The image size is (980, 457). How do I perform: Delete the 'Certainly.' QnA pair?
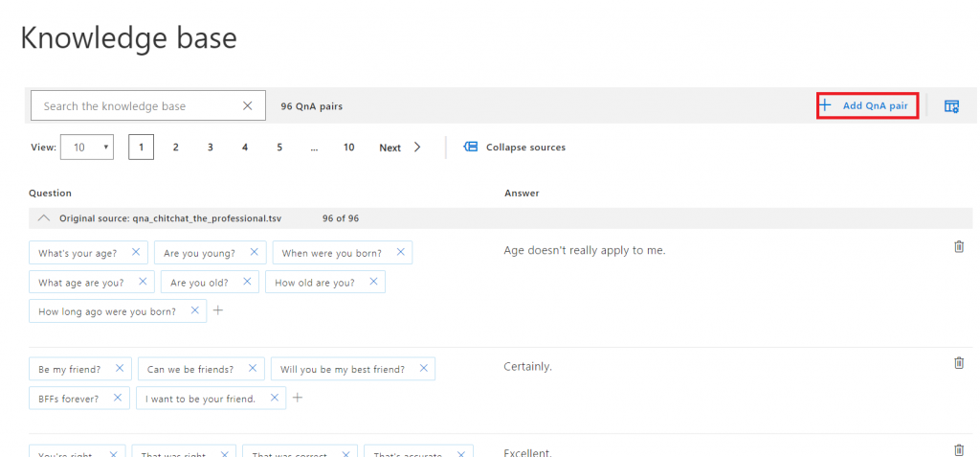pos(959,363)
